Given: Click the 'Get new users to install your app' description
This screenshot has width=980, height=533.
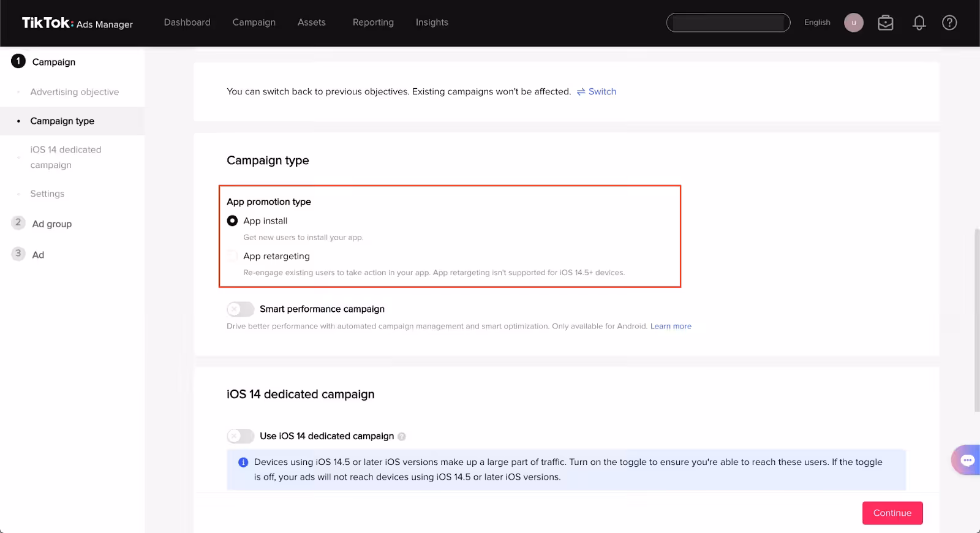Looking at the screenshot, I should point(303,238).
